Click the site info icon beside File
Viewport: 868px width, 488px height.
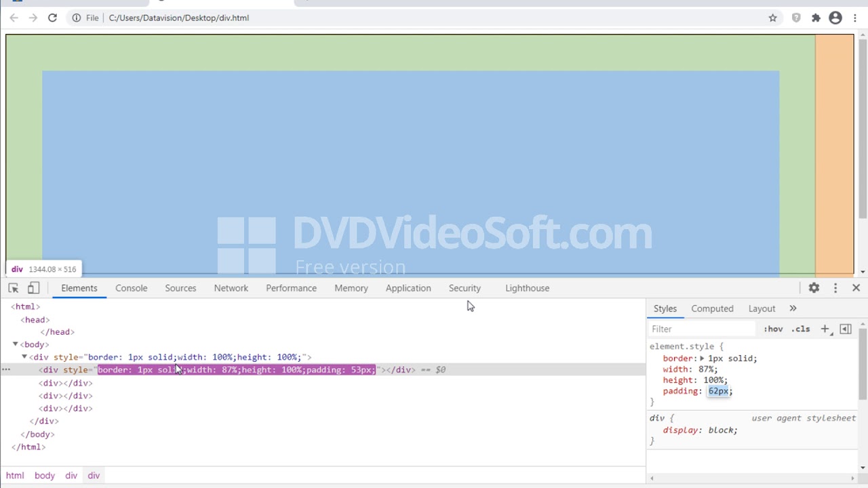click(77, 18)
